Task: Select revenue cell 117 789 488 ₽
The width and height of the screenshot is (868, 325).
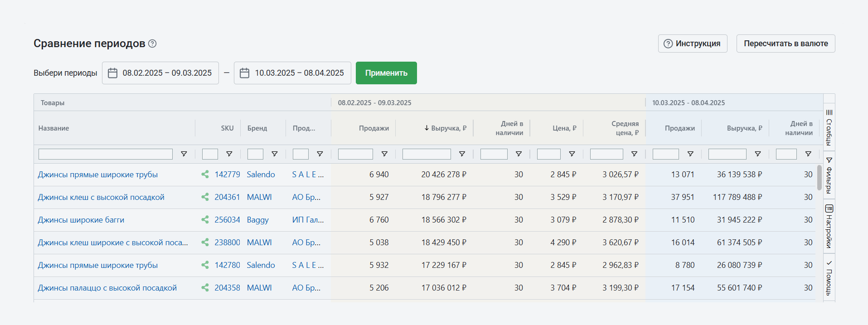Action: [737, 197]
